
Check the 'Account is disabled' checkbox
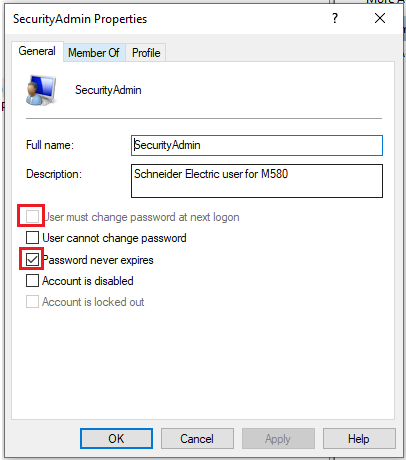[32, 281]
